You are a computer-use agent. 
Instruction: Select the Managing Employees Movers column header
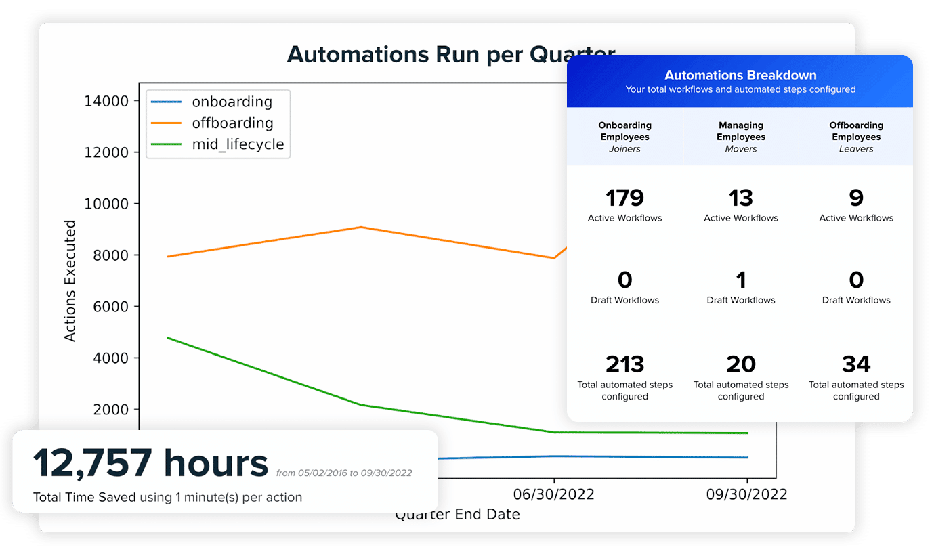pyautogui.click(x=740, y=136)
